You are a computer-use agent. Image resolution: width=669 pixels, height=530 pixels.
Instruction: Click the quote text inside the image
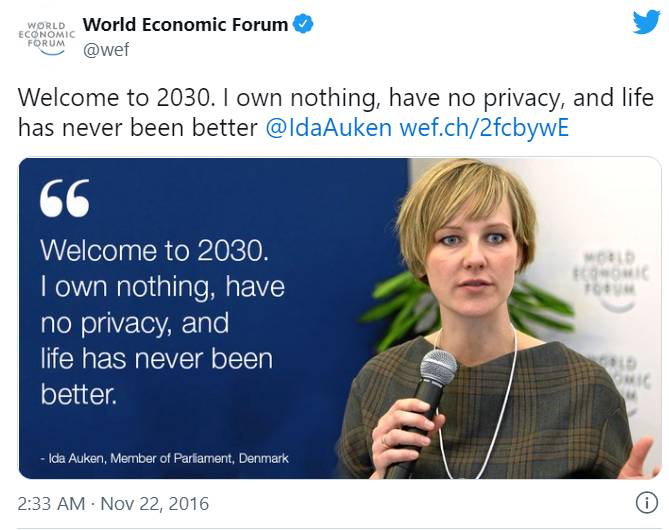[x=162, y=321]
